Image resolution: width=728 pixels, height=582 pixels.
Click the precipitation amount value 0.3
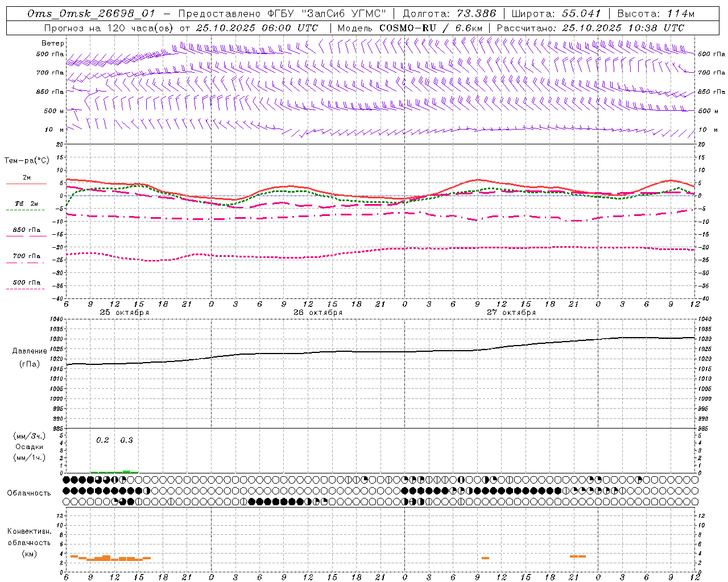click(126, 440)
